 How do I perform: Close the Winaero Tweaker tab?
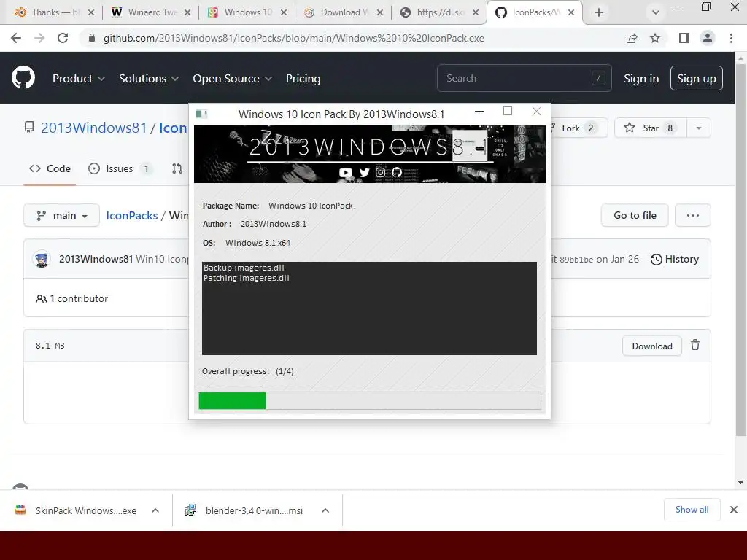point(187,13)
